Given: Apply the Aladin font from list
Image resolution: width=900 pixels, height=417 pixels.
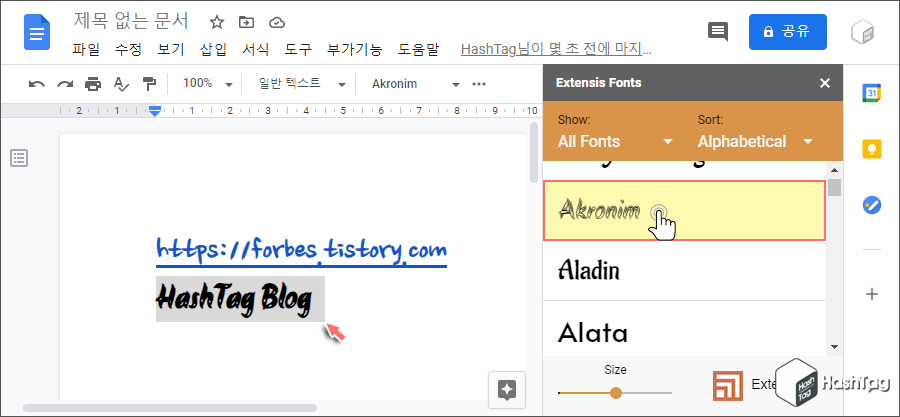Looking at the screenshot, I should tap(684, 270).
